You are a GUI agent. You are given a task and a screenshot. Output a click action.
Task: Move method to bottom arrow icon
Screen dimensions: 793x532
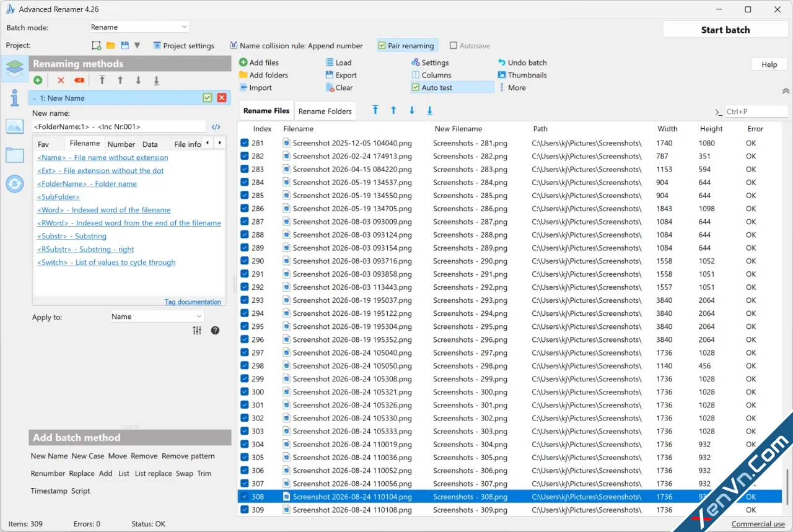tap(157, 81)
